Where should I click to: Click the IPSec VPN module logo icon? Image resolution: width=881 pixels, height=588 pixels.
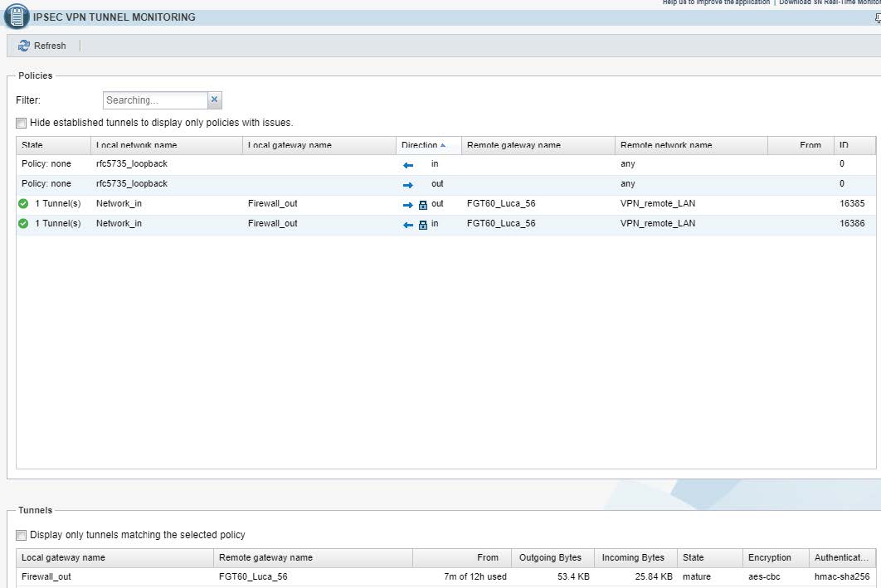pos(17,17)
